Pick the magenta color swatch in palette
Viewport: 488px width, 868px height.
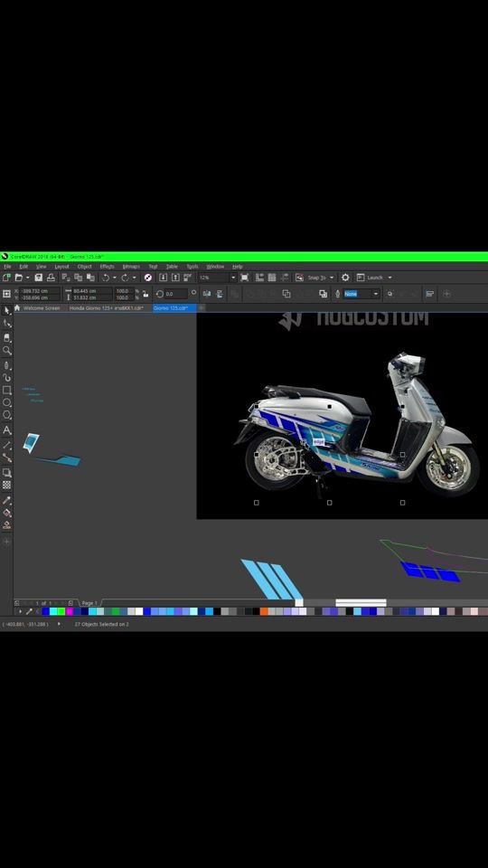pos(70,612)
